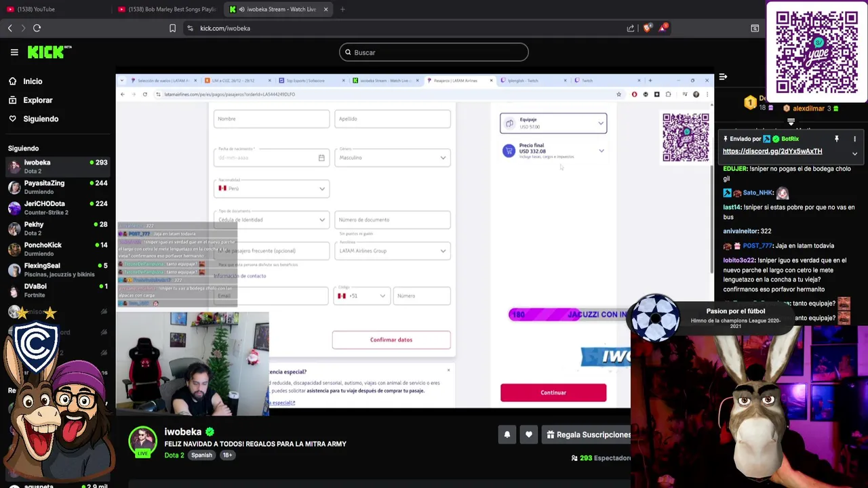Expand pinned message chevron

pyautogui.click(x=854, y=154)
